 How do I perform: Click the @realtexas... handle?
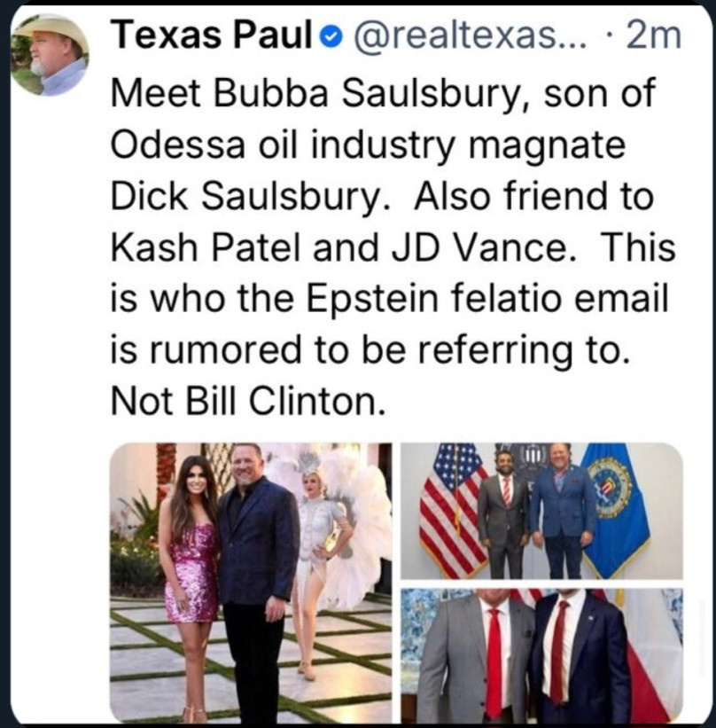tap(470, 36)
